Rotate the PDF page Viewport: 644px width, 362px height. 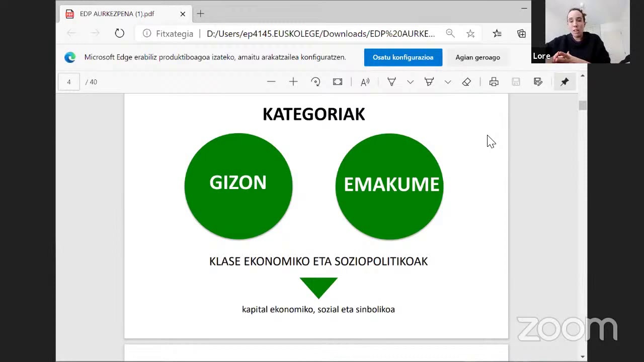[315, 82]
